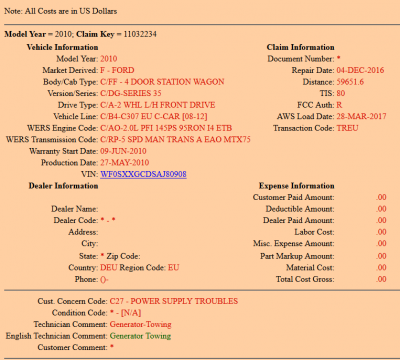Select Total Cost Gross value .00
400x360 pixels.
[x=381, y=279]
